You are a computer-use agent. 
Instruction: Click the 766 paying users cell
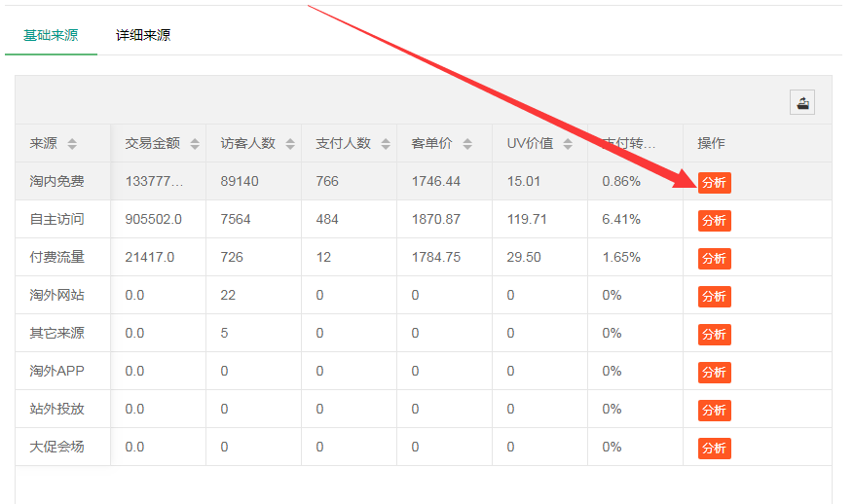350,181
